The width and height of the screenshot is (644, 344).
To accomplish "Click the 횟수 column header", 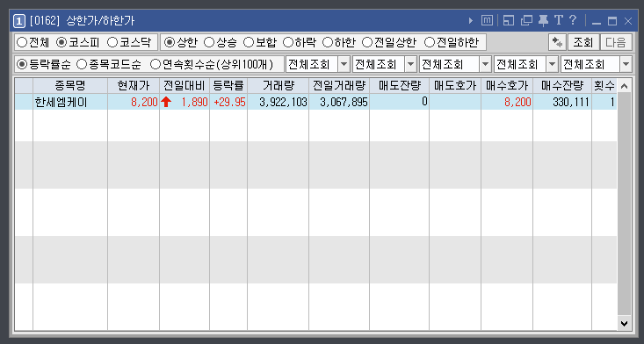I will 604,86.
